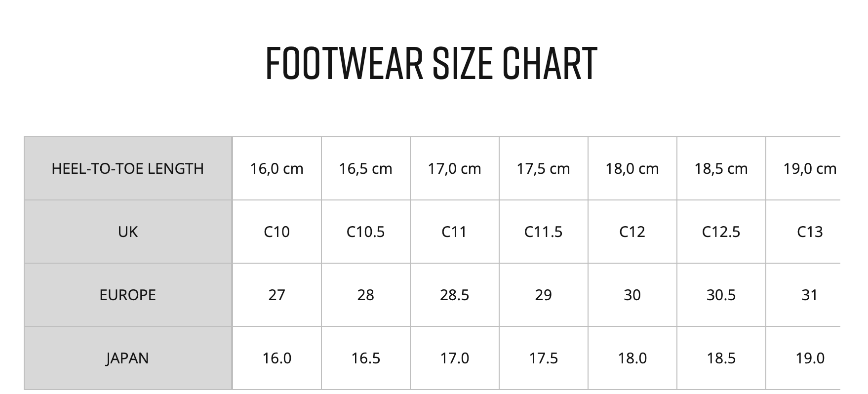Viewport: 868px width, 394px height.
Task: Click Europe size 27
Action: [277, 295]
